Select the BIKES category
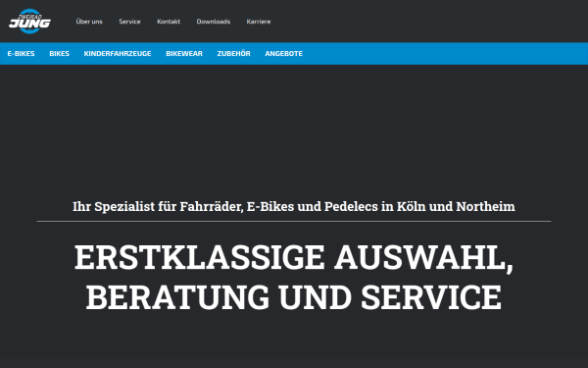This screenshot has width=588, height=368. tap(59, 54)
